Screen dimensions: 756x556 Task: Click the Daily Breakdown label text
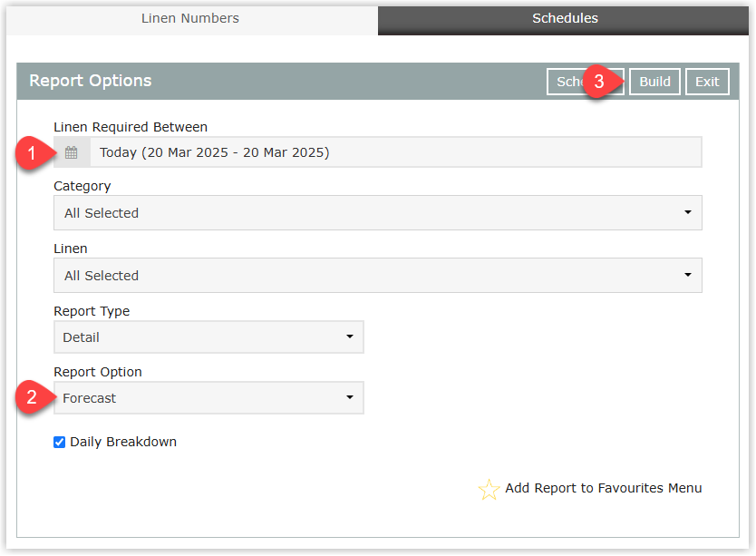123,442
